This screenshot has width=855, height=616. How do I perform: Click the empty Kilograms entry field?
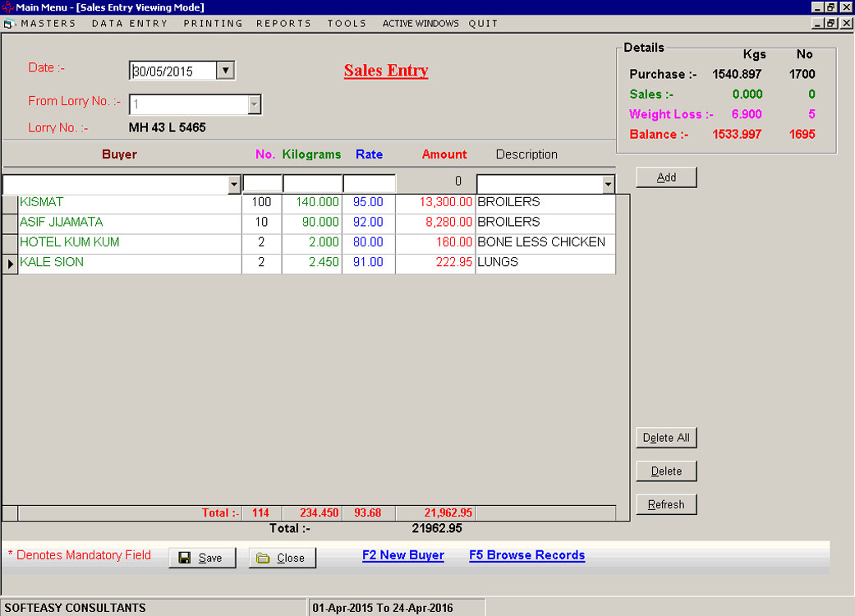(x=312, y=184)
